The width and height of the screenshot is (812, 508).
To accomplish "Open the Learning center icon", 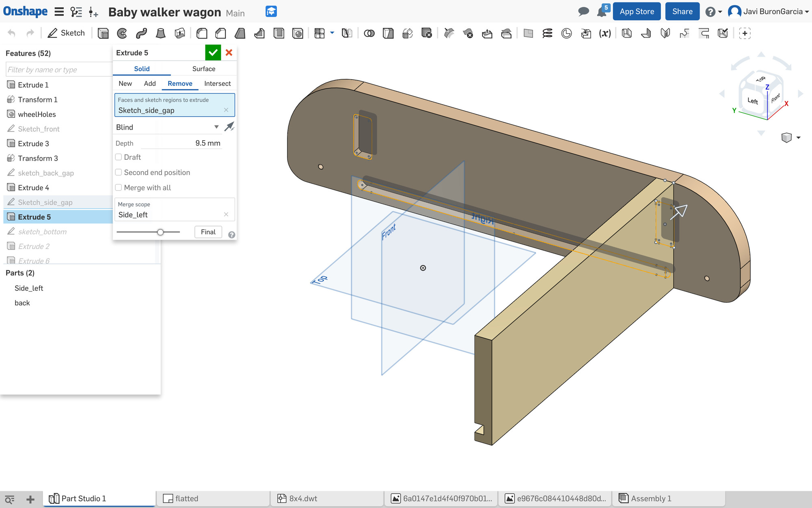I will tap(271, 12).
